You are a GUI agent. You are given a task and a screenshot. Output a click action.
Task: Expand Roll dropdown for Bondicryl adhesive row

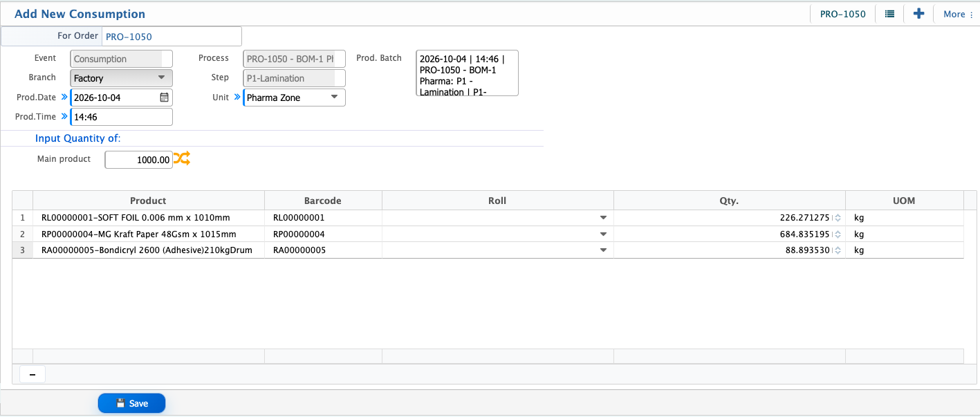(603, 250)
